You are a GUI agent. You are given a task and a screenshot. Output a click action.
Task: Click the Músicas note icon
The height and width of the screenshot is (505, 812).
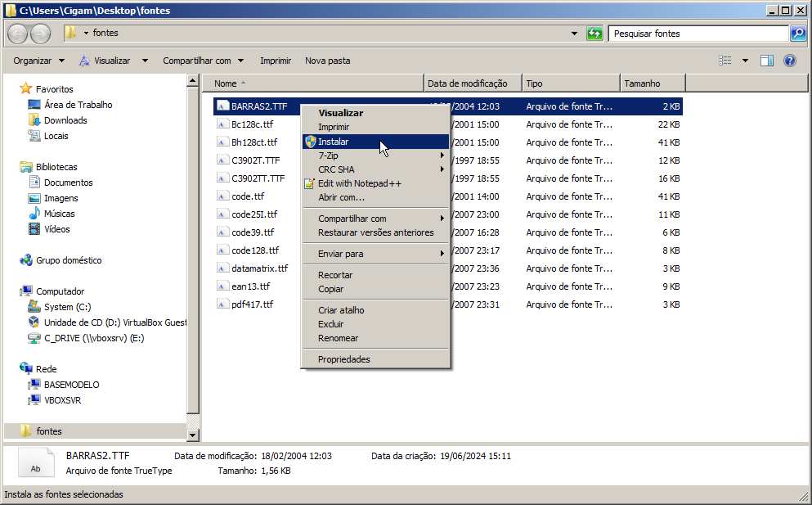34,214
